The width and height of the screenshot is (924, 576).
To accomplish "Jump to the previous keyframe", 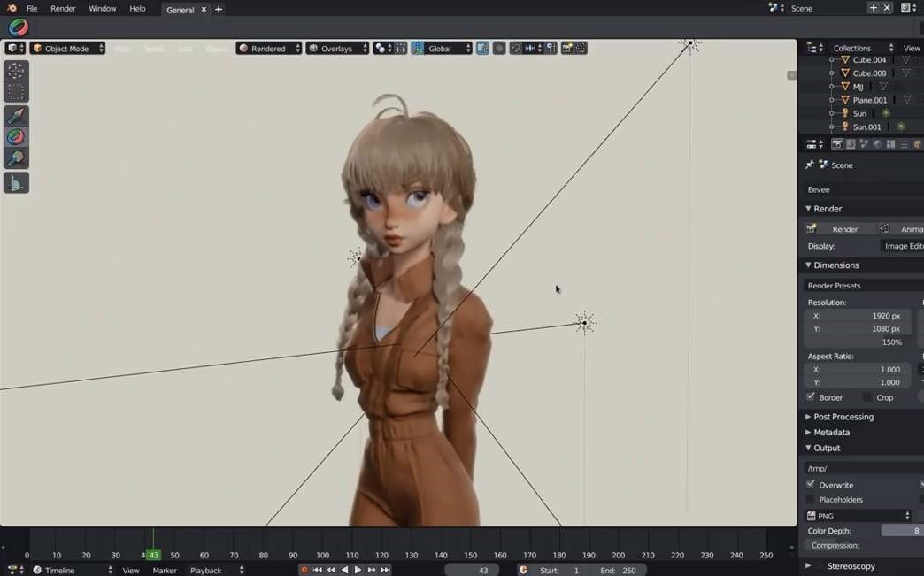I will tap(331, 570).
